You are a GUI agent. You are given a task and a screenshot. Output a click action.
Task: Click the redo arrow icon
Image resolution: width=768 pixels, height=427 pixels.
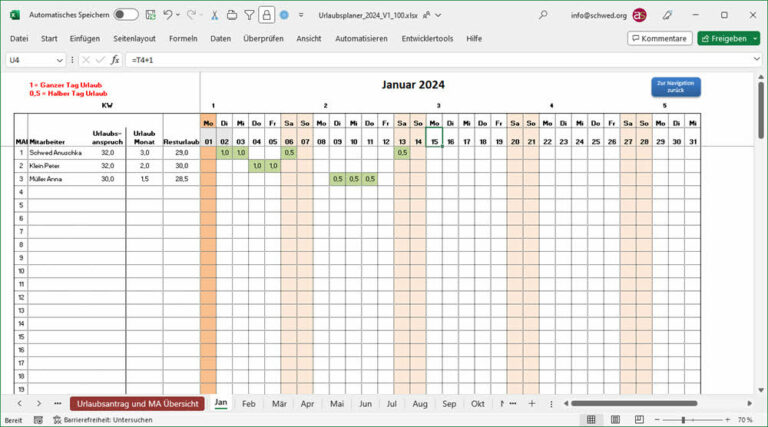pos(192,15)
